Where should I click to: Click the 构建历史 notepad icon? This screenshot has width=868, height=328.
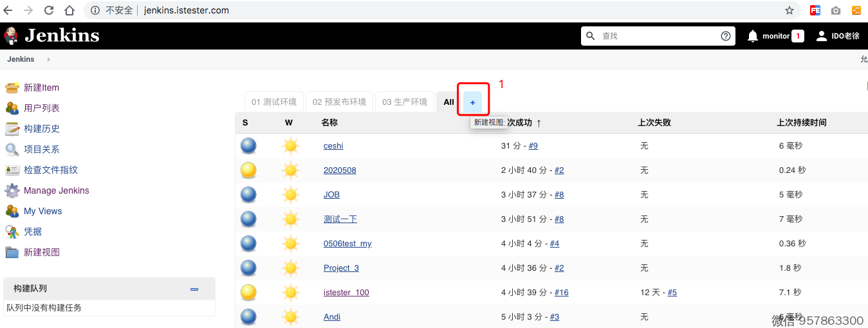(x=12, y=129)
